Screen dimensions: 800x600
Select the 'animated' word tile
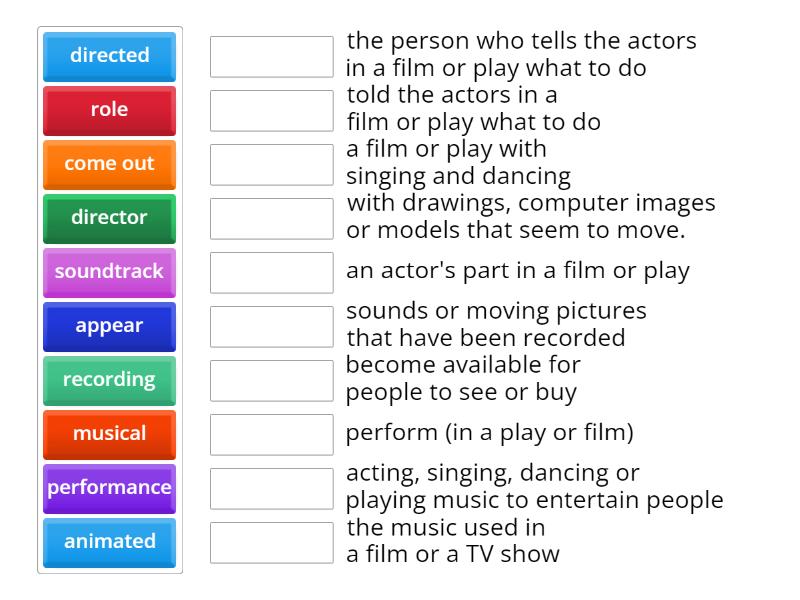pos(109,542)
